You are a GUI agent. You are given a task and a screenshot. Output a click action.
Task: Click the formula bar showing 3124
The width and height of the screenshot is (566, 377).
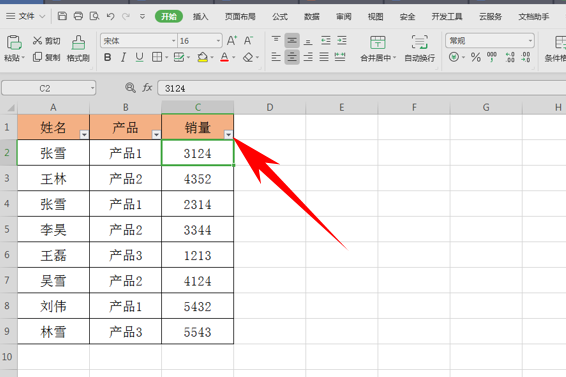point(362,88)
